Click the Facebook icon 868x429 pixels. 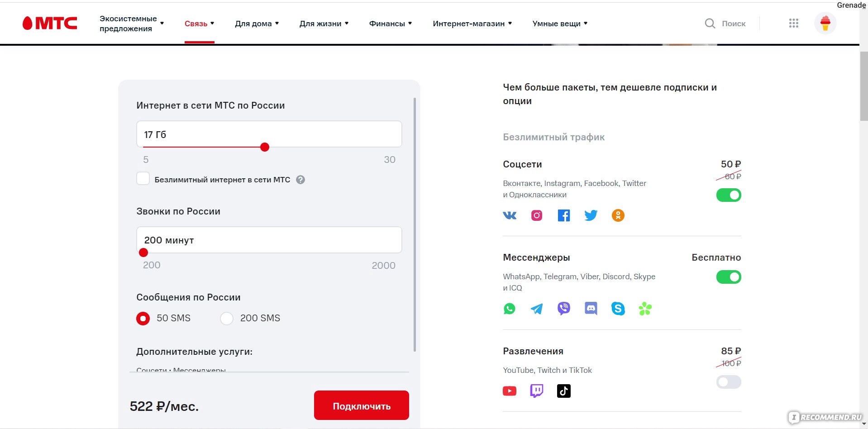coord(564,215)
